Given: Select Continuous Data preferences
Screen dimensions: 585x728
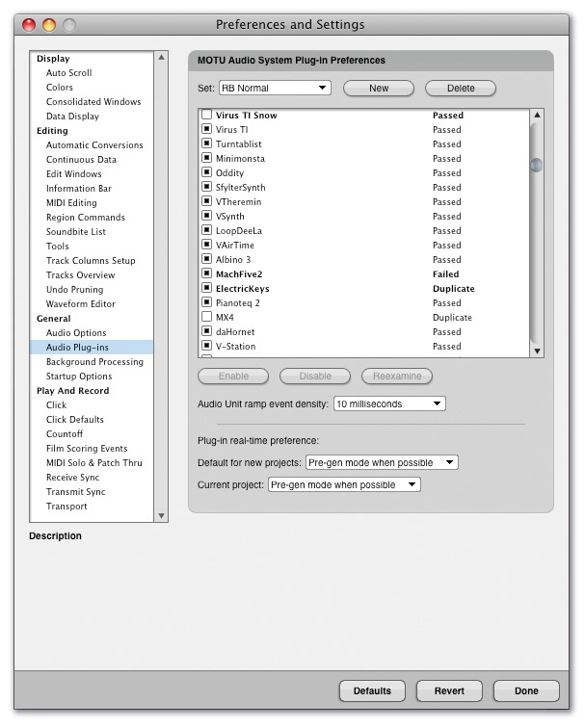Looking at the screenshot, I should coord(81,159).
